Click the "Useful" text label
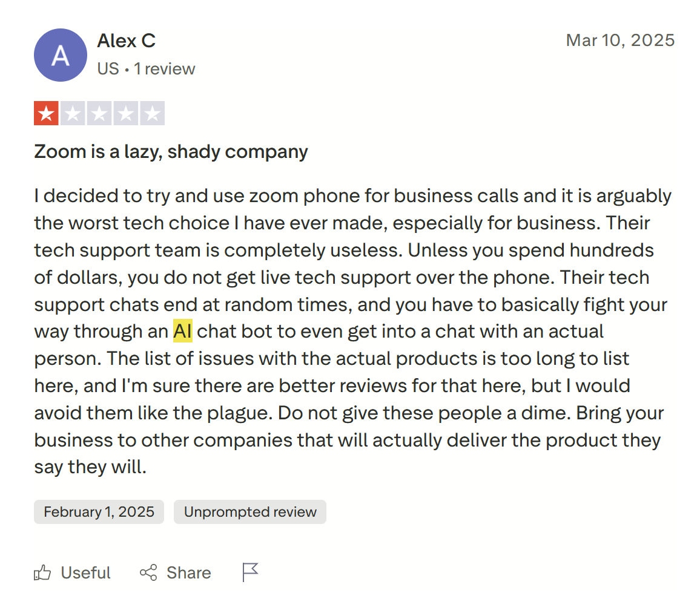The height and width of the screenshot is (596, 700). [x=86, y=573]
